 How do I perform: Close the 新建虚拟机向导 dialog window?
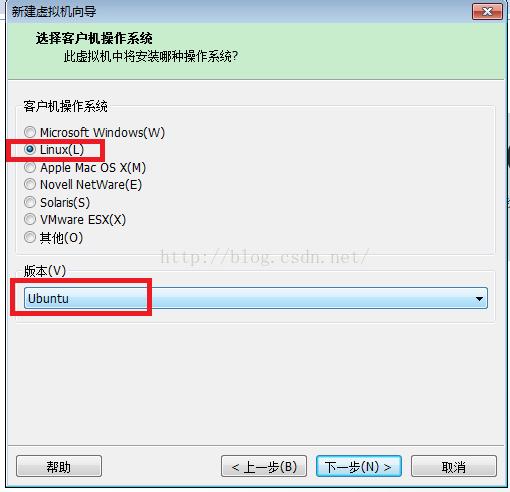(x=487, y=12)
